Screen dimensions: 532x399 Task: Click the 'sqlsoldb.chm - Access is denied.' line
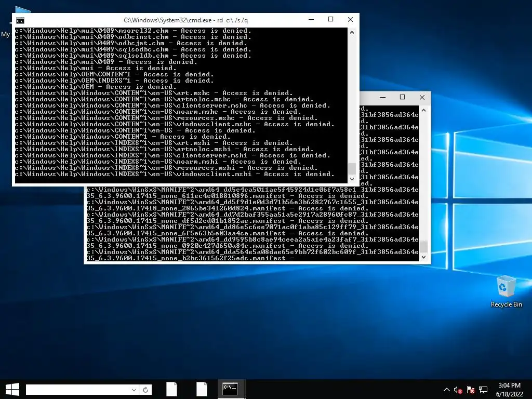click(x=133, y=56)
